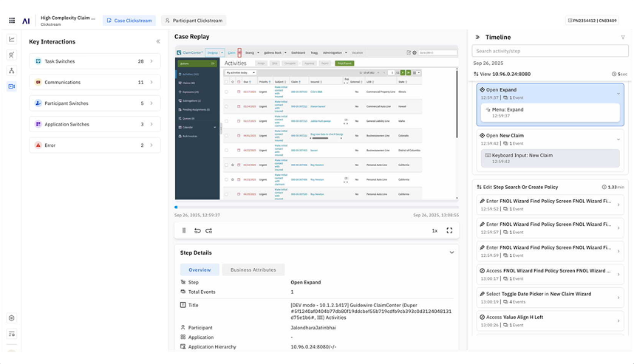This screenshot has height=364, width=634.
Task: Open the settings hexagon sidebar icon
Action: point(12,318)
